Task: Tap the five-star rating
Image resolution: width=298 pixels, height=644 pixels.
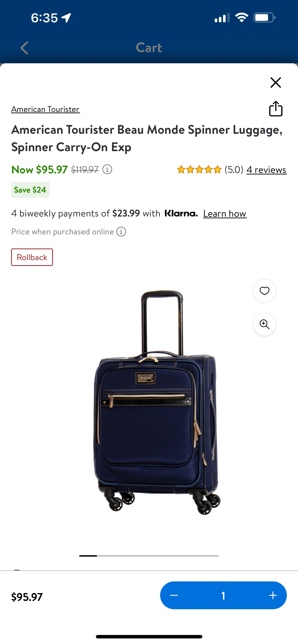Action: pos(199,169)
